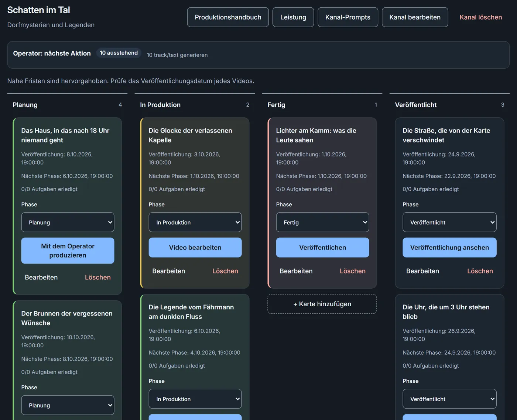Click Bearbeiten on the 'Die Glocke' card

(x=169, y=271)
